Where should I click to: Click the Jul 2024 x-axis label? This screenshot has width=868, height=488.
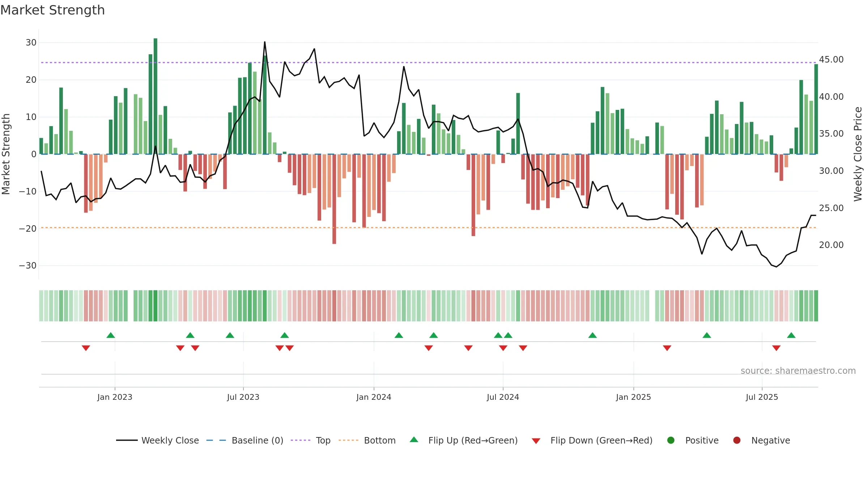click(x=503, y=397)
